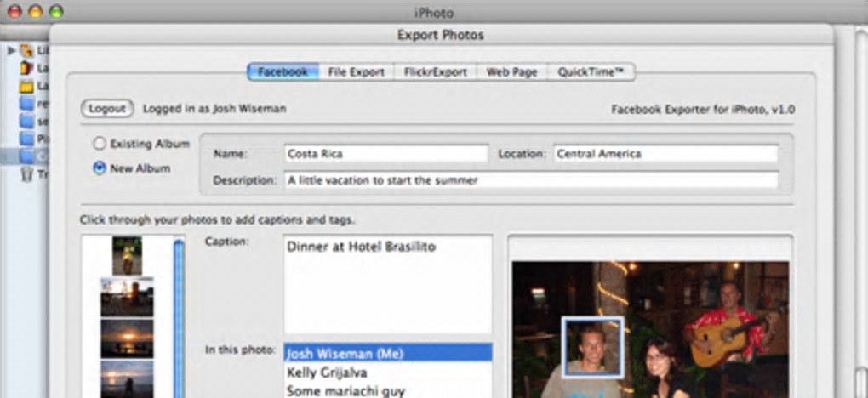Select the sunset-over-water thumbnail

(128, 338)
